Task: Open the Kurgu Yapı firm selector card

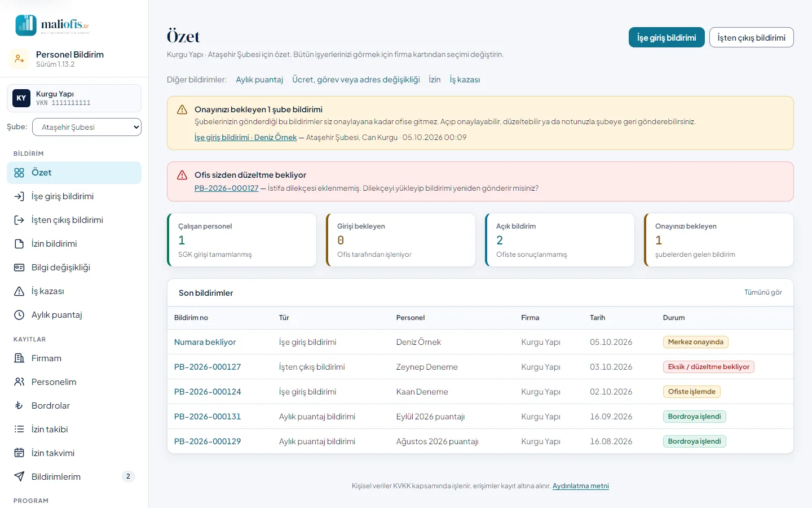Action: (x=74, y=98)
